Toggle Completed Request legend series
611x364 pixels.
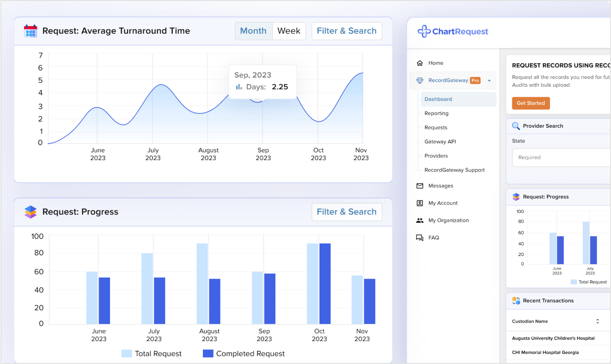click(244, 354)
